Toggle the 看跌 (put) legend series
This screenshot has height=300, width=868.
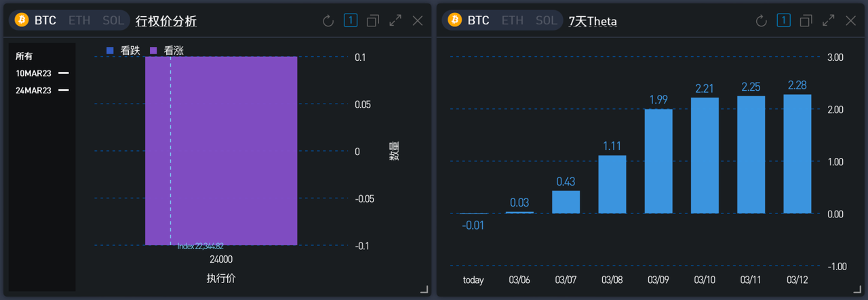tap(123, 50)
